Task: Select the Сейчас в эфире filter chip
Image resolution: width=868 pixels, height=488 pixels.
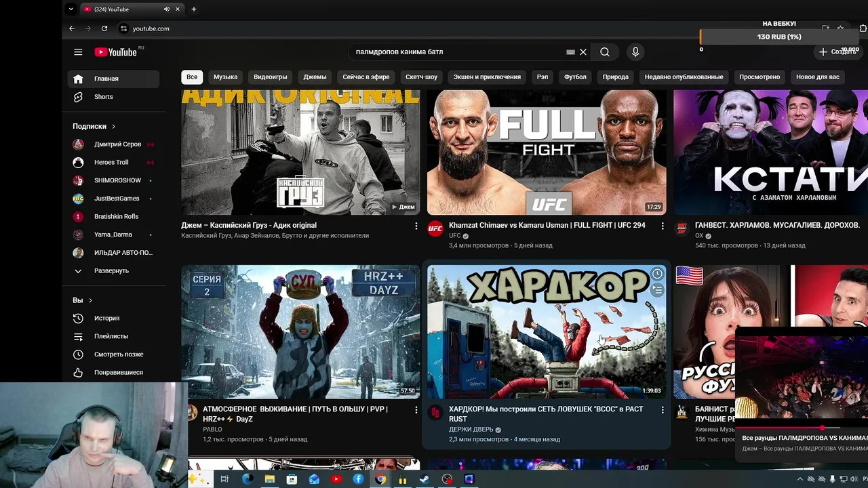Action: [x=366, y=77]
